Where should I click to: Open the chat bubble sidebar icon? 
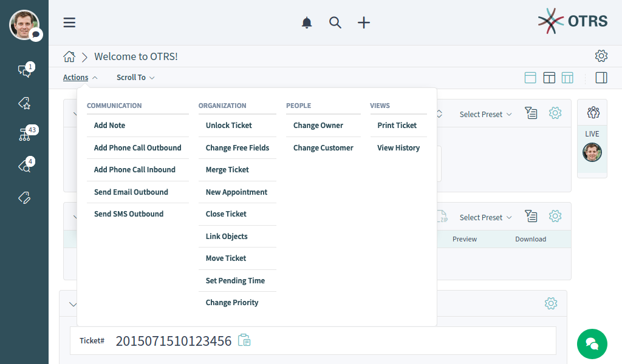[25, 70]
